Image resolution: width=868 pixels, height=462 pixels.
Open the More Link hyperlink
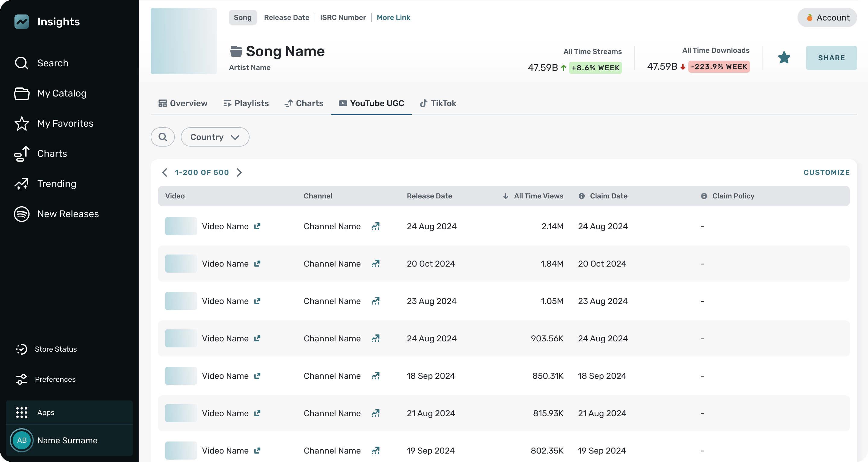click(393, 17)
